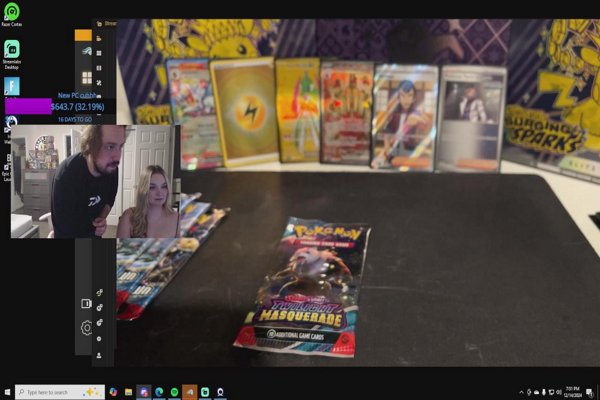Screen dimensions: 600x400
Task: Click the wing-shaped sidebar icon below orange tile
Action: [87, 51]
